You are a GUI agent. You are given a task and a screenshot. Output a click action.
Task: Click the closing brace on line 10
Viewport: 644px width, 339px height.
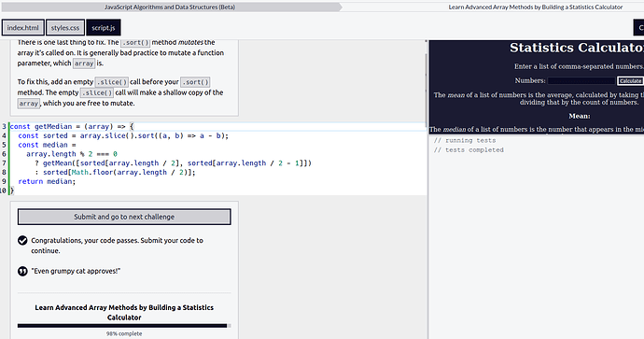tap(12, 191)
